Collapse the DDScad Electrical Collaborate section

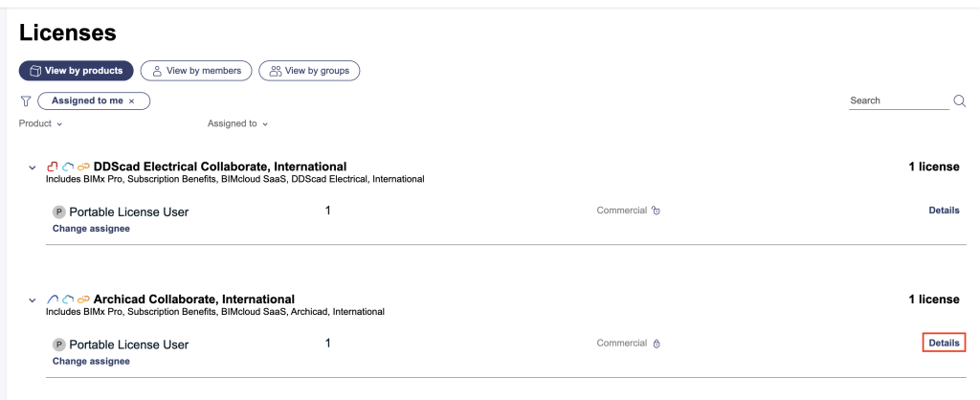pyautogui.click(x=33, y=167)
